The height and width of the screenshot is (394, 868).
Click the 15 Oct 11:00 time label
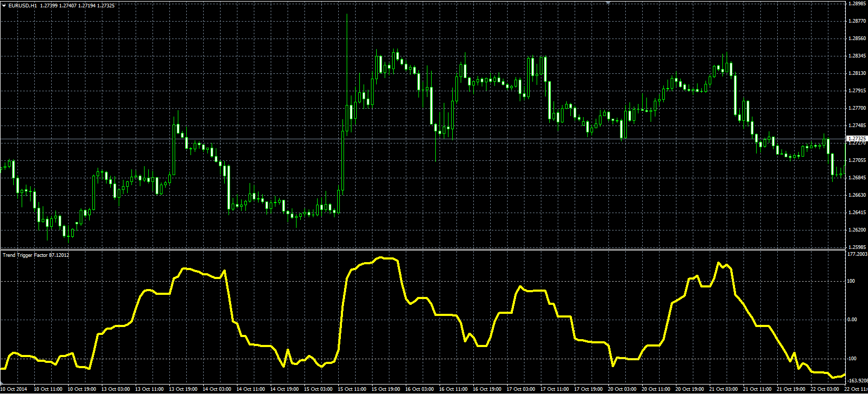click(x=352, y=389)
